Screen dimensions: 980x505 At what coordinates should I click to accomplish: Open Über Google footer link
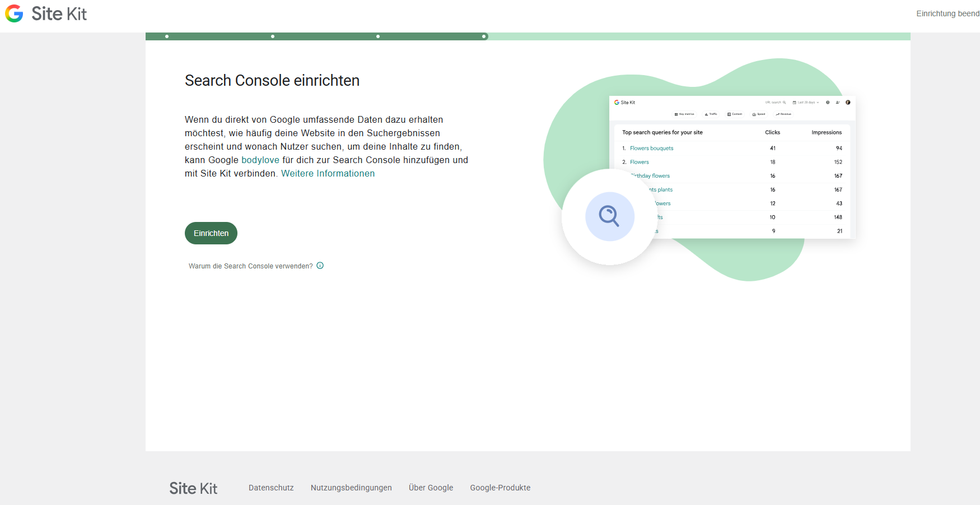click(431, 488)
